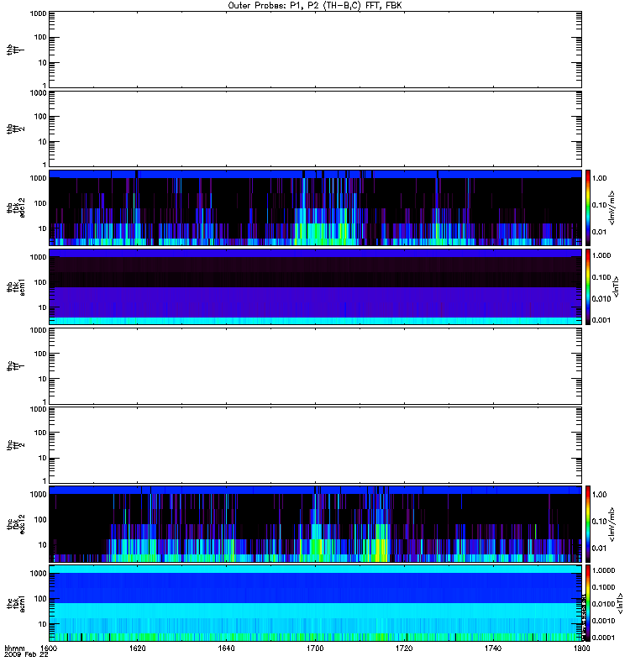Click the '2009 Feb 22' date label

26,655
